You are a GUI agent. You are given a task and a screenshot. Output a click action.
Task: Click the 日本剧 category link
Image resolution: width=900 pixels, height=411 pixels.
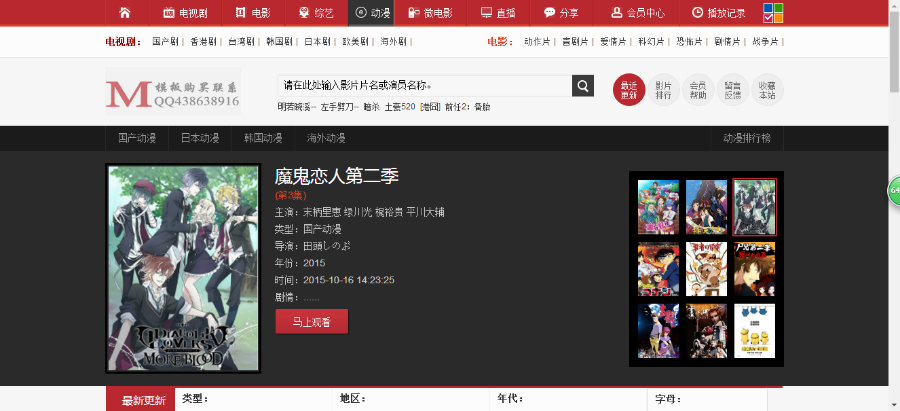point(317,42)
